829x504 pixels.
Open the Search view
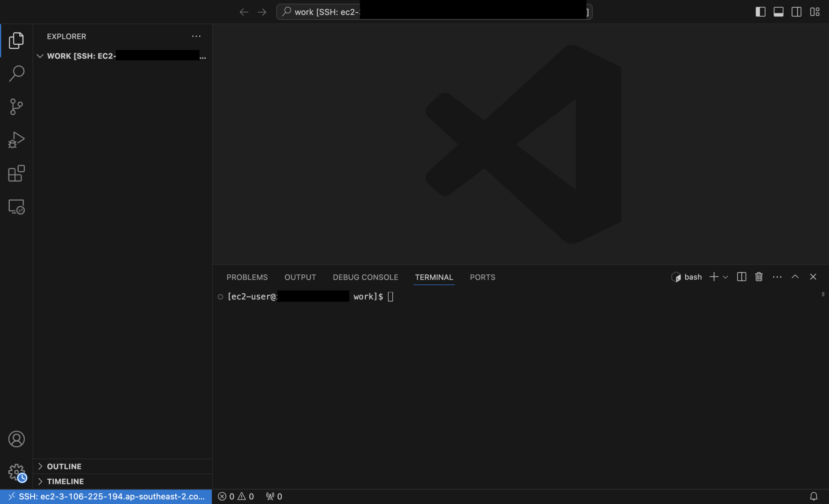16,73
